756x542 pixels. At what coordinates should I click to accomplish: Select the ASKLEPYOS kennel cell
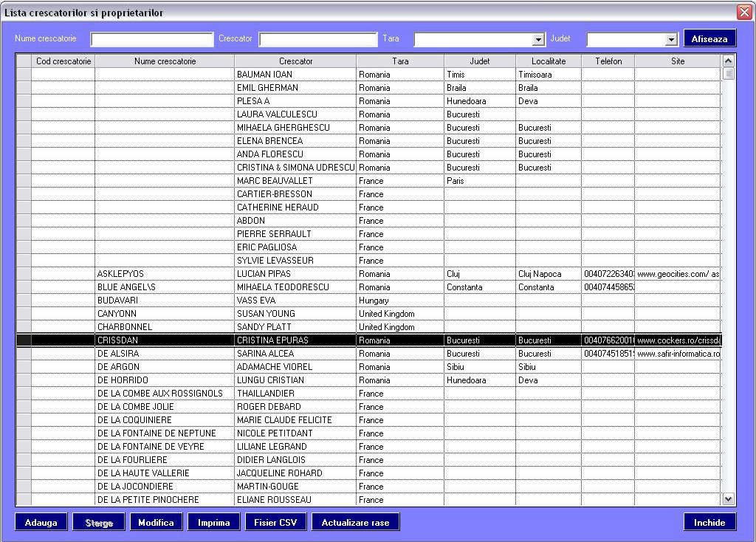pyautogui.click(x=165, y=273)
